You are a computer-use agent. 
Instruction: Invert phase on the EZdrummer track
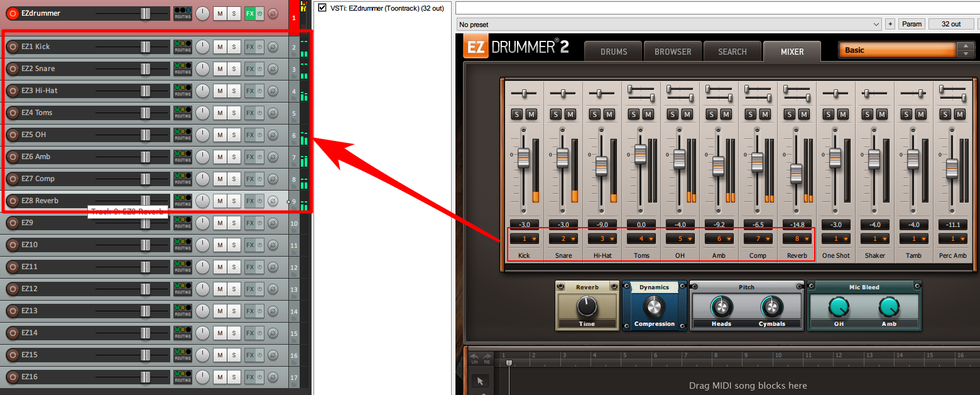click(273, 13)
